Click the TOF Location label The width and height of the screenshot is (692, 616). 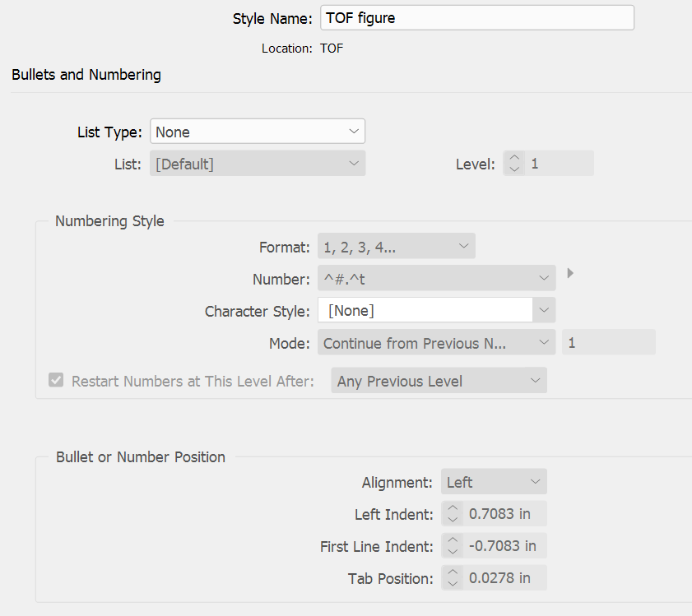point(331,48)
